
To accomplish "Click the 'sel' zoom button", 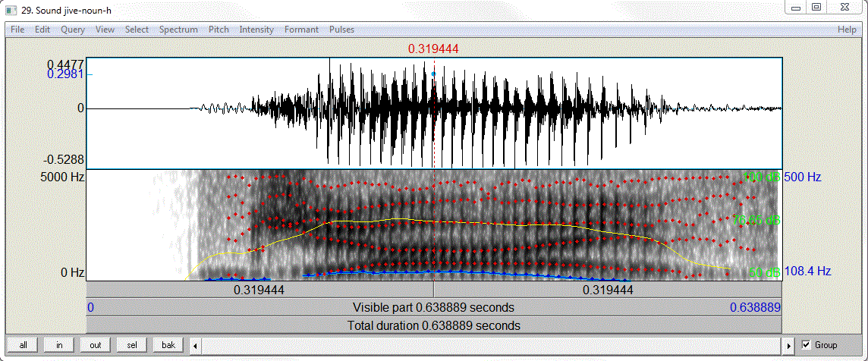I will (x=132, y=345).
